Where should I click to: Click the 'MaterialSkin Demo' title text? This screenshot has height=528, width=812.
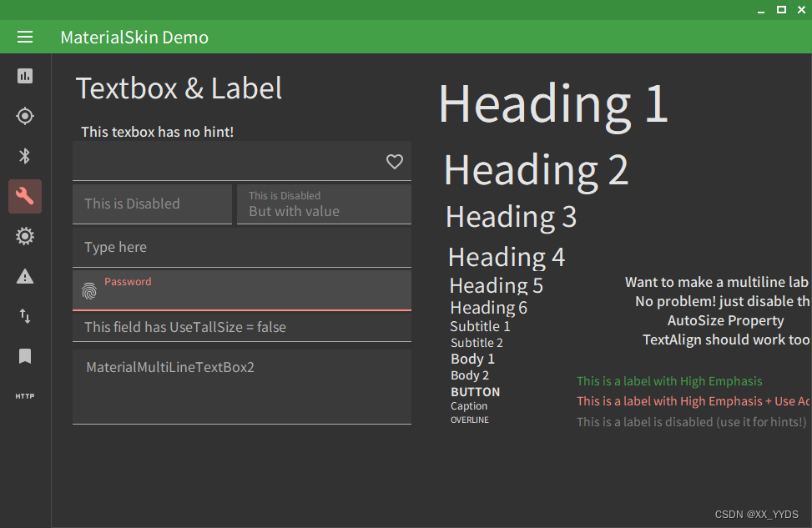pos(134,38)
